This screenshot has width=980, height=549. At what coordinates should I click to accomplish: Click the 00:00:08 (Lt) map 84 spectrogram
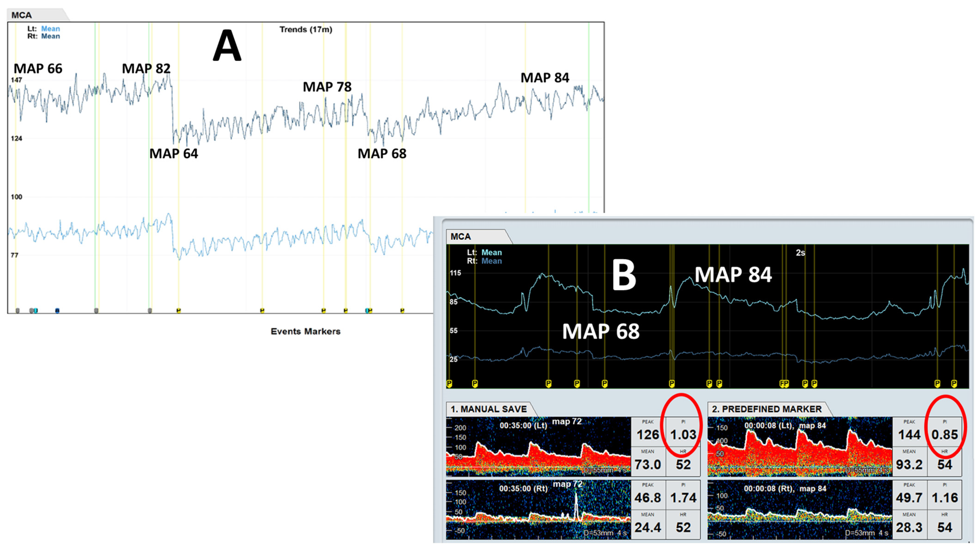coord(800,446)
